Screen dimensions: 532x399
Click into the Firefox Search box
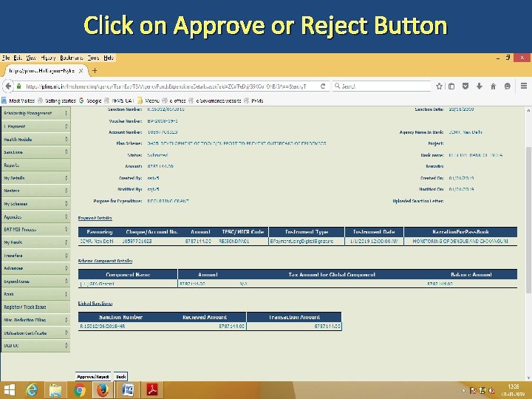point(381,86)
